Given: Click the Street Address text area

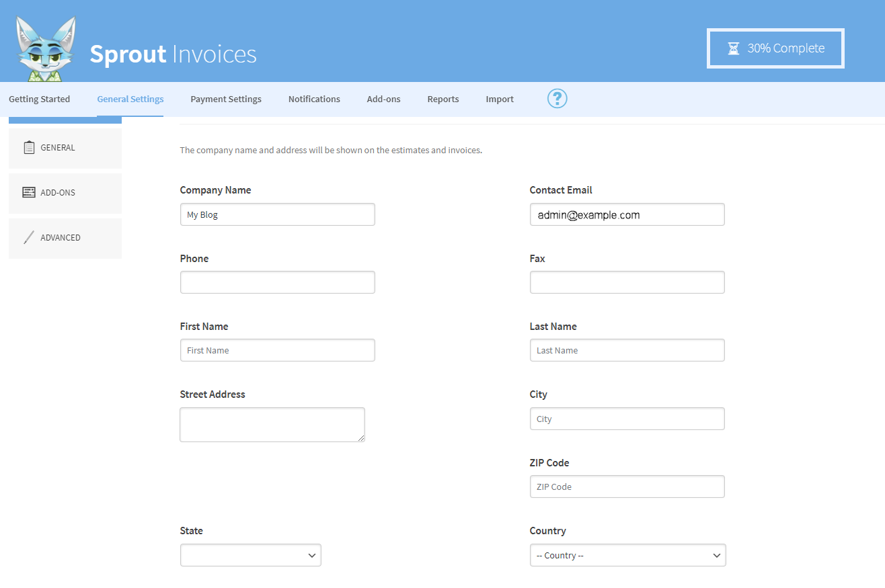Looking at the screenshot, I should coord(272,425).
